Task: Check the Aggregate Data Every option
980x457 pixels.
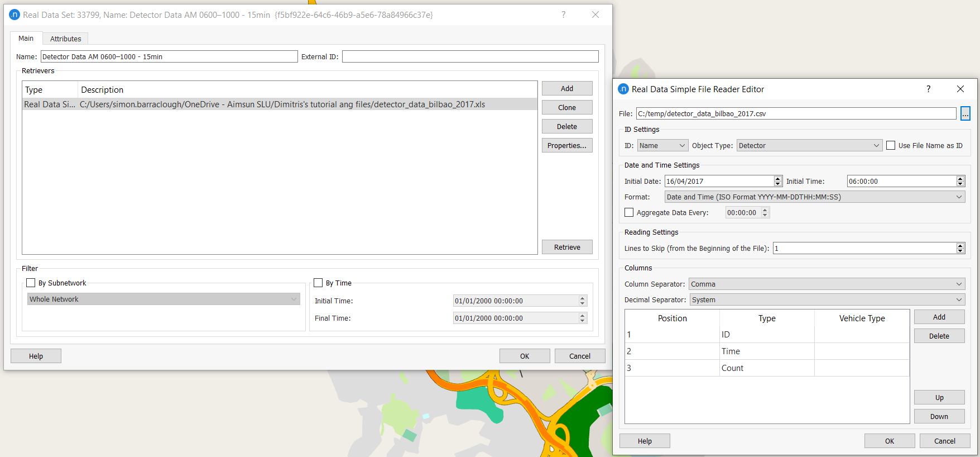Action: pyautogui.click(x=629, y=212)
